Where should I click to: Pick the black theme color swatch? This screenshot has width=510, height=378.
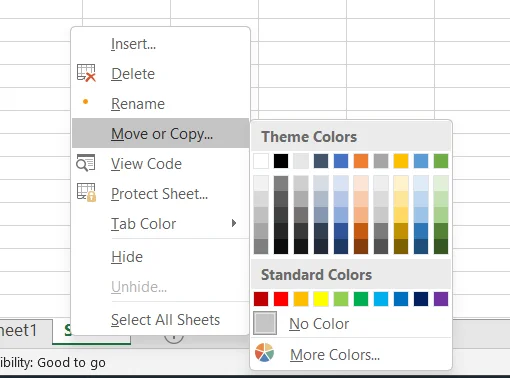pos(281,161)
